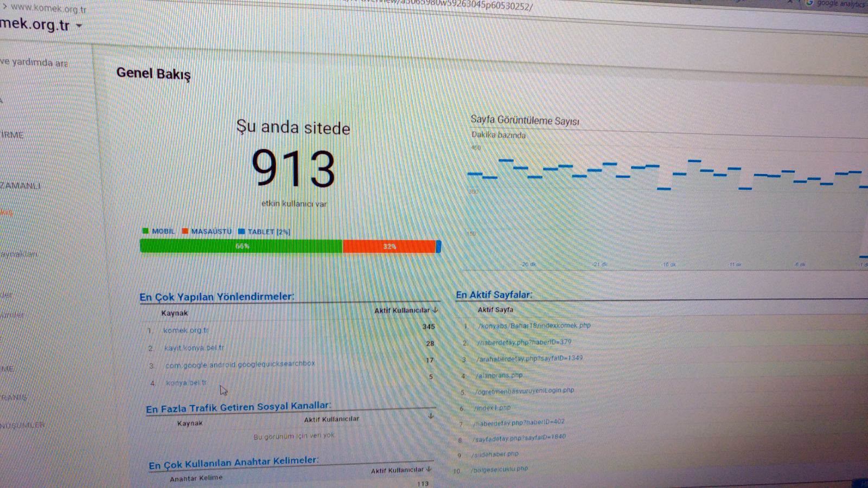The image size is (868, 488).
Task: Click the orange desktop 32% bar segment
Action: (390, 247)
